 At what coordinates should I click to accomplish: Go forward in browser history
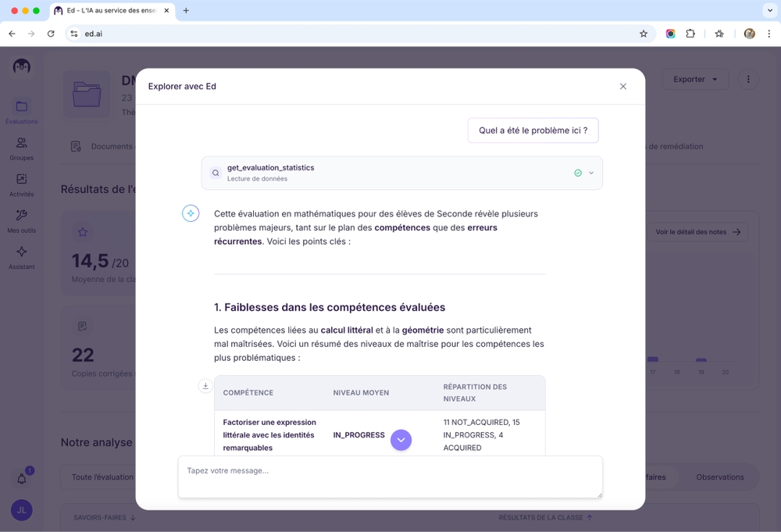(31, 34)
